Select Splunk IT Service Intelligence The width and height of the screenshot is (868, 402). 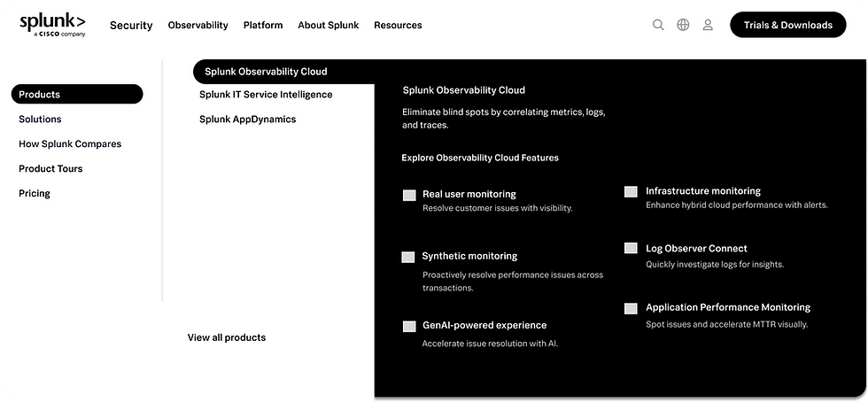tap(266, 95)
